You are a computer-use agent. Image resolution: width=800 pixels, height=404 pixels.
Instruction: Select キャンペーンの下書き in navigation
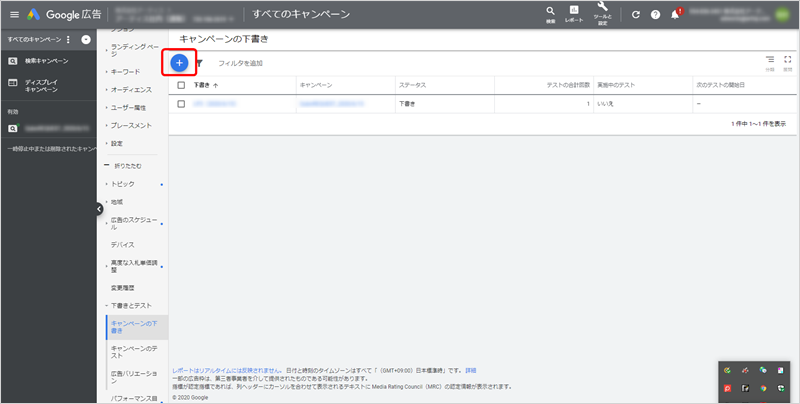pyautogui.click(x=136, y=327)
